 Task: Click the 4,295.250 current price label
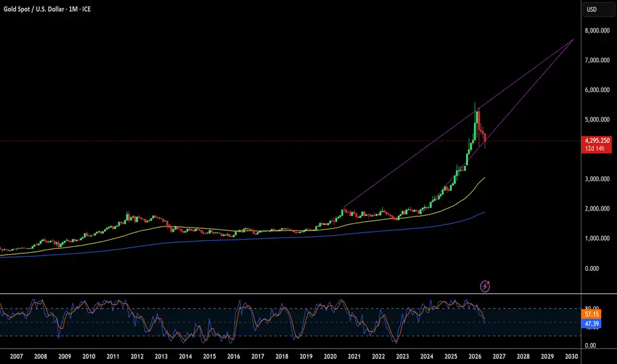click(x=597, y=140)
